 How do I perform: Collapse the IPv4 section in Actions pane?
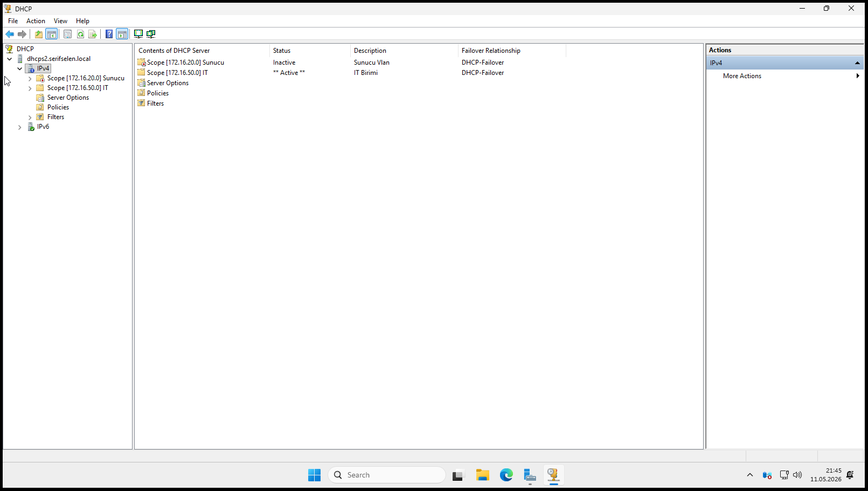click(x=857, y=63)
